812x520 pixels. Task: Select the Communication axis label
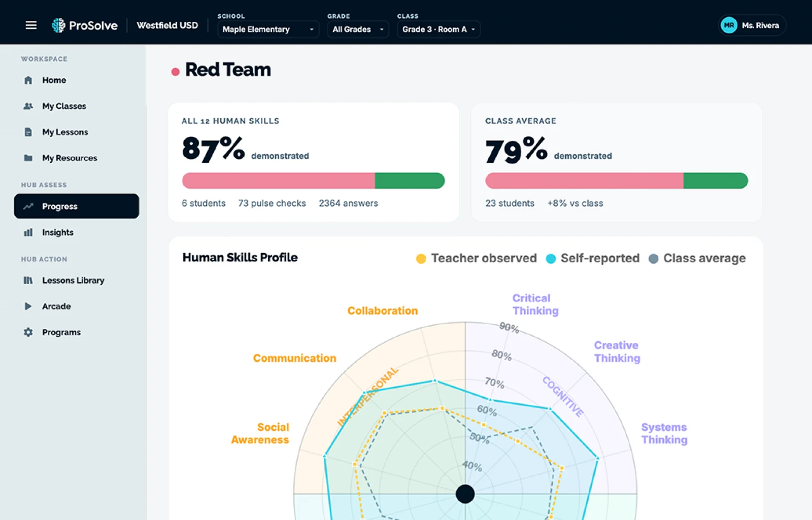pyautogui.click(x=294, y=358)
